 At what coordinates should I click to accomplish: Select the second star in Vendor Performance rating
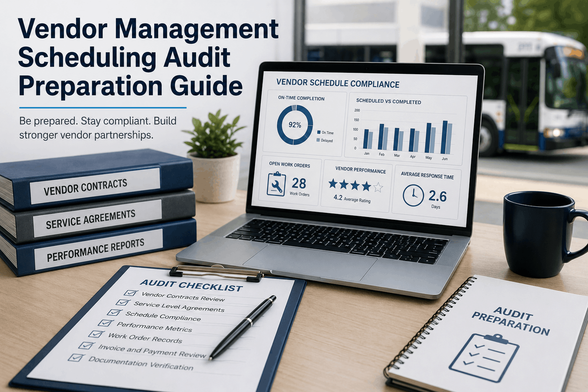(344, 185)
